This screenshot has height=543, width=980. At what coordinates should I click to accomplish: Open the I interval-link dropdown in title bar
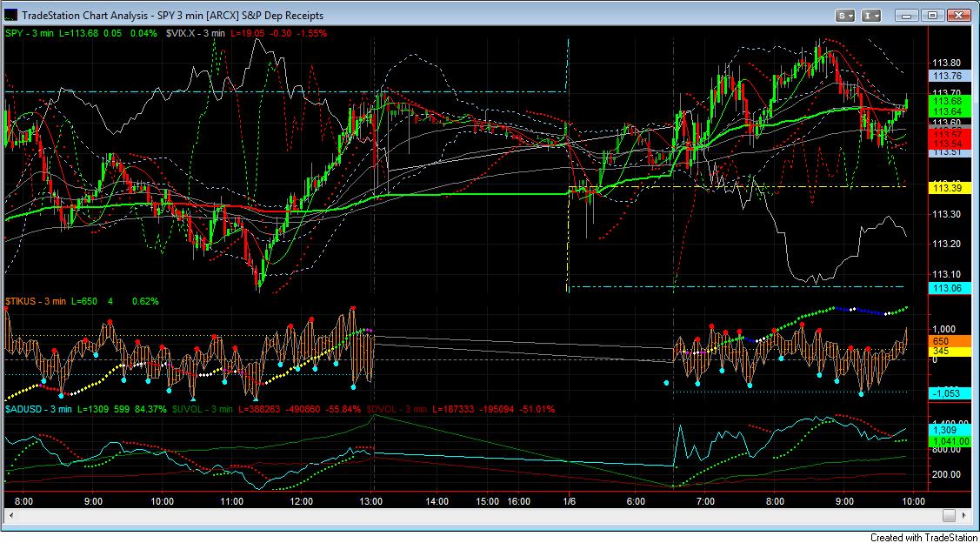click(x=872, y=15)
